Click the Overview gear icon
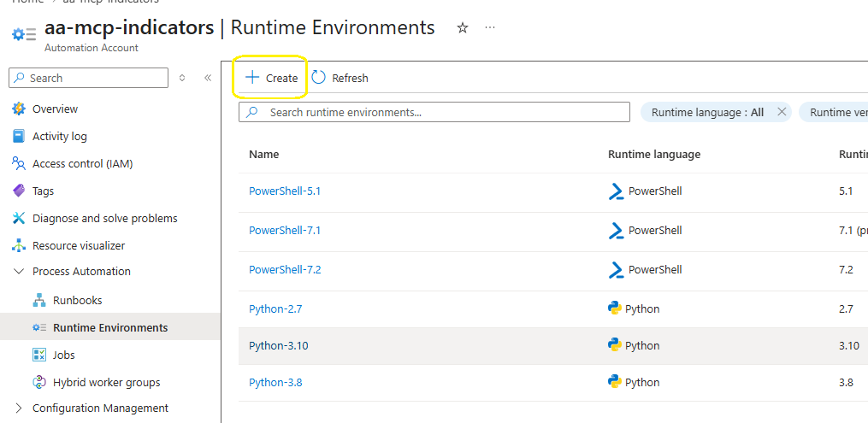Viewport: 868px width, 423px height. 19,109
